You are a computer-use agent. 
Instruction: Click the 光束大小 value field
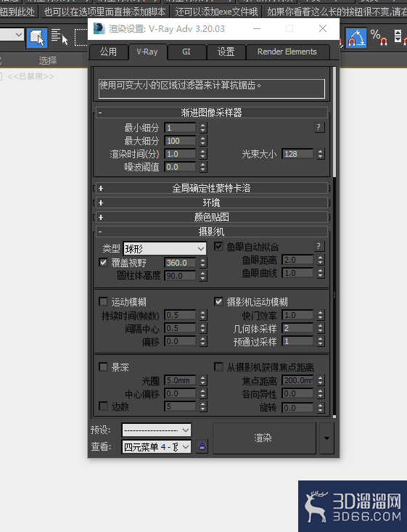click(x=297, y=154)
